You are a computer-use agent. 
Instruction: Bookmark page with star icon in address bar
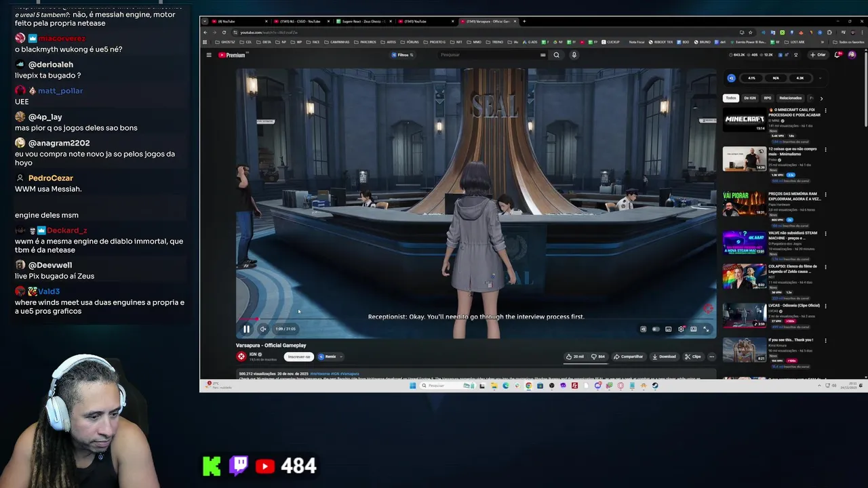(750, 33)
